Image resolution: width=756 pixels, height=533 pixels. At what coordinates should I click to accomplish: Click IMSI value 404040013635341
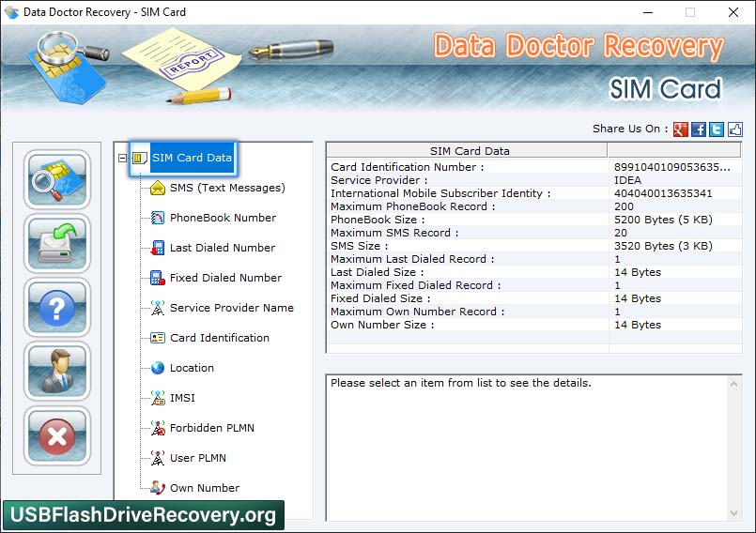[x=663, y=193]
